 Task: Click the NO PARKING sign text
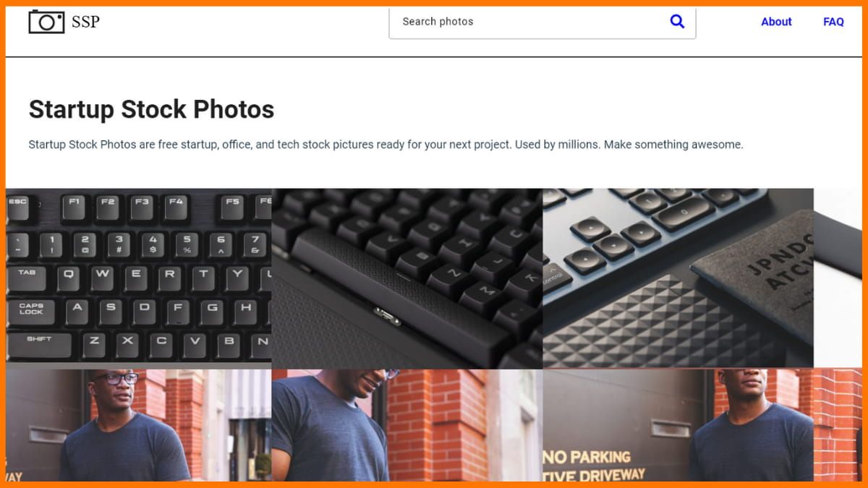(x=587, y=458)
